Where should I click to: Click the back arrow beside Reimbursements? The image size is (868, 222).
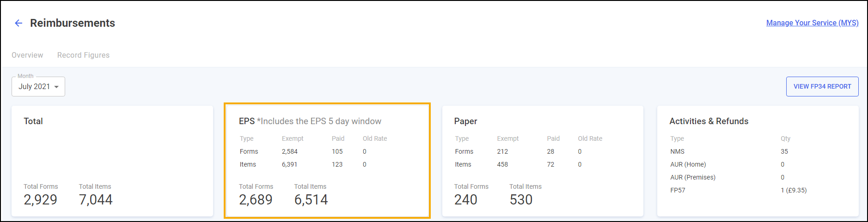pos(18,23)
